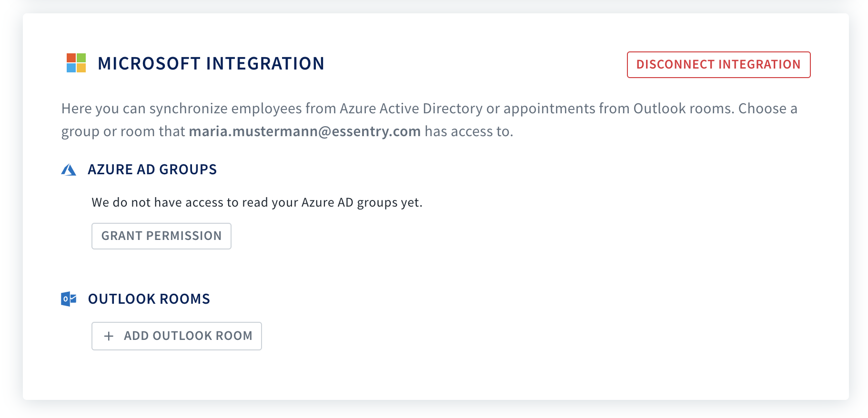
Task: Click the Azure AD Groups section title
Action: (x=152, y=169)
